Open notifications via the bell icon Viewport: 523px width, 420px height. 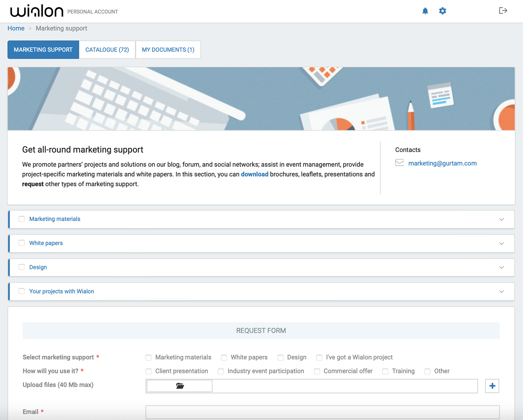coord(425,11)
